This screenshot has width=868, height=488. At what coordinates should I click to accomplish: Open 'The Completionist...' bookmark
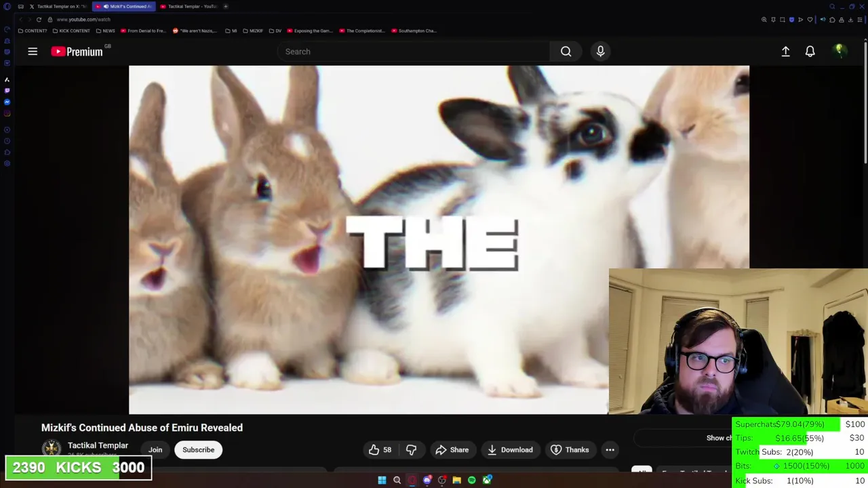pos(362,30)
